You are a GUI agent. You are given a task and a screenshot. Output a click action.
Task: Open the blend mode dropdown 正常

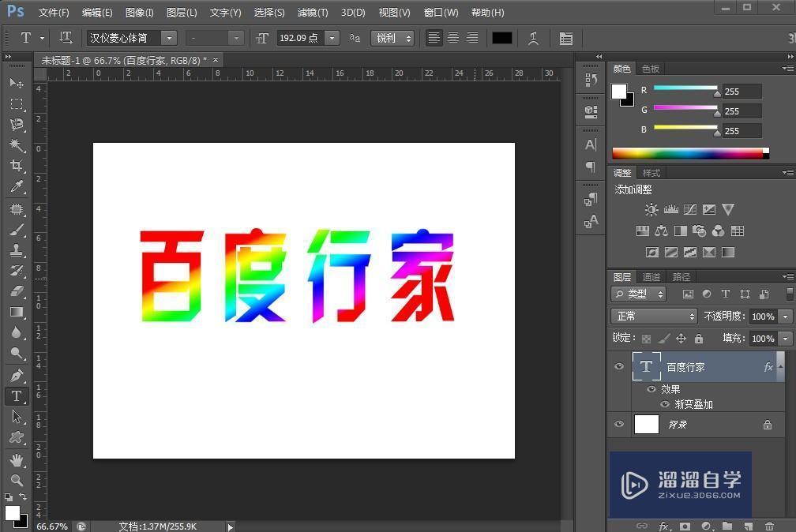pyautogui.click(x=655, y=317)
